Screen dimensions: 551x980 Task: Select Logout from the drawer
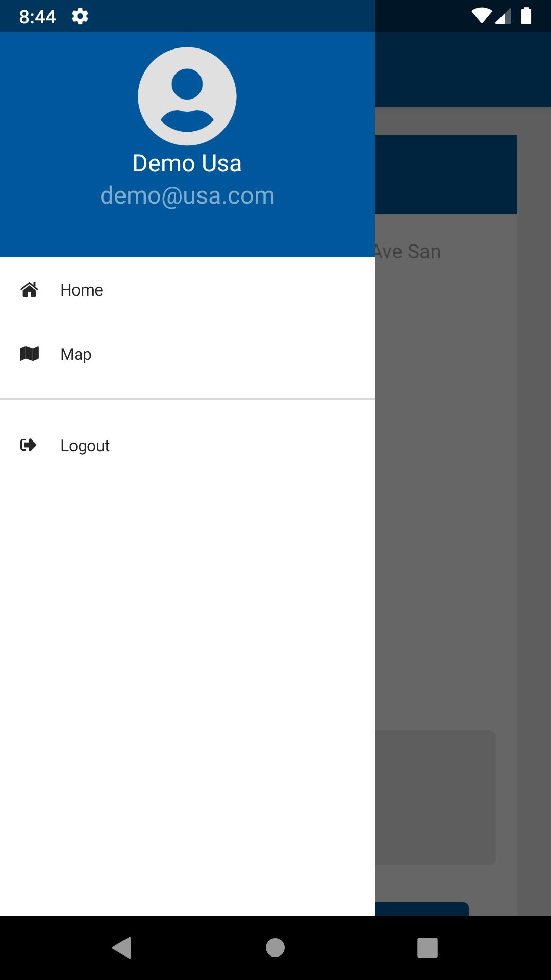pos(187,445)
